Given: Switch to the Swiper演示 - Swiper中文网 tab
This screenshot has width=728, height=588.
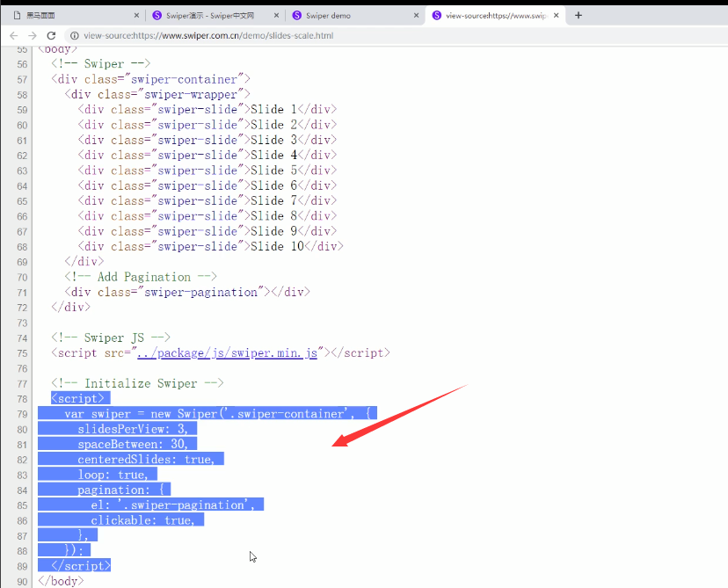Looking at the screenshot, I should click(x=215, y=15).
